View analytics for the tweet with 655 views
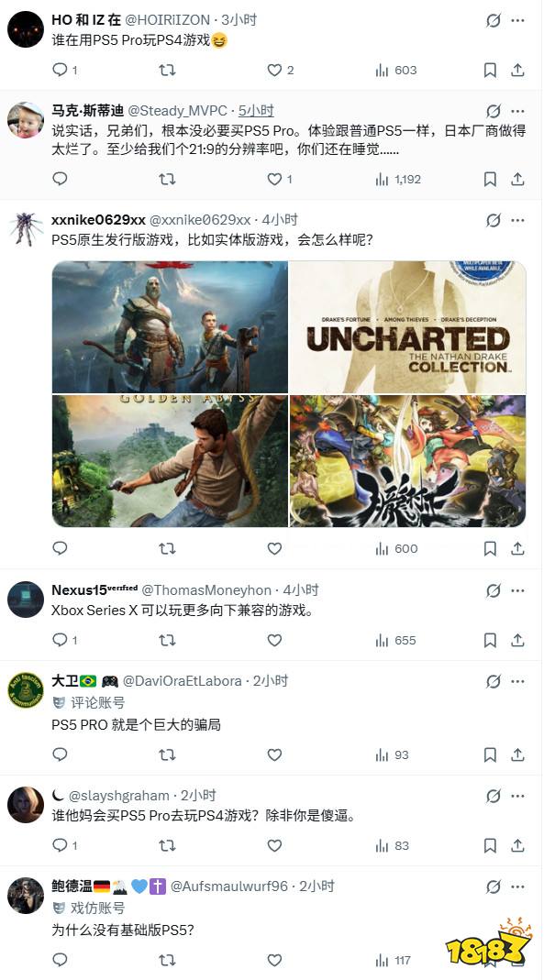This screenshot has height=980, width=544. click(x=395, y=641)
